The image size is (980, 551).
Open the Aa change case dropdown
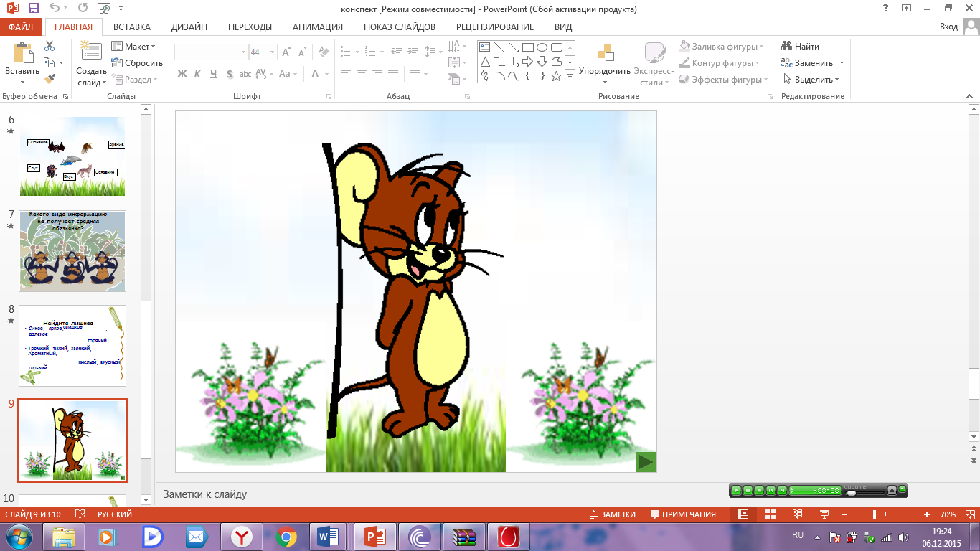click(288, 74)
